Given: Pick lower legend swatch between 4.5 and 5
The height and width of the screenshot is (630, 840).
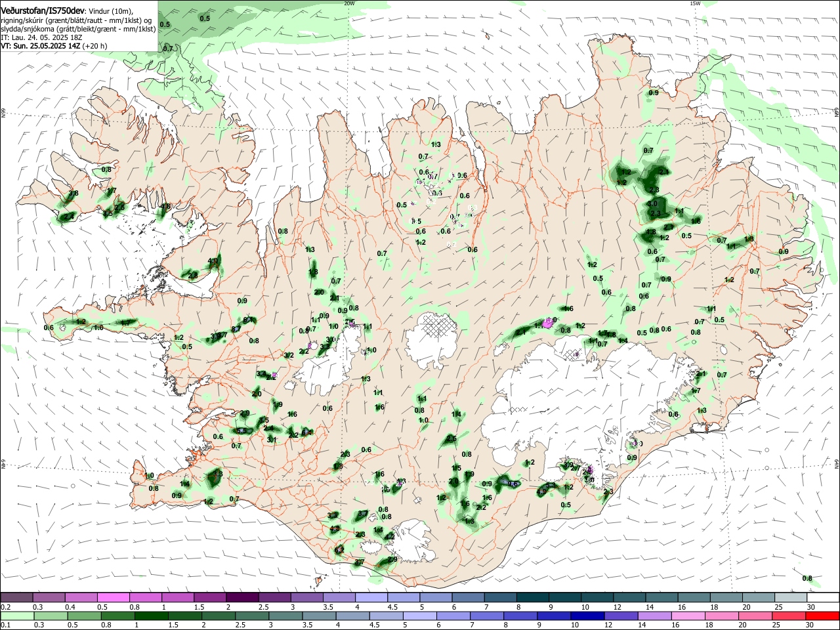Looking at the screenshot, I should tap(387, 616).
